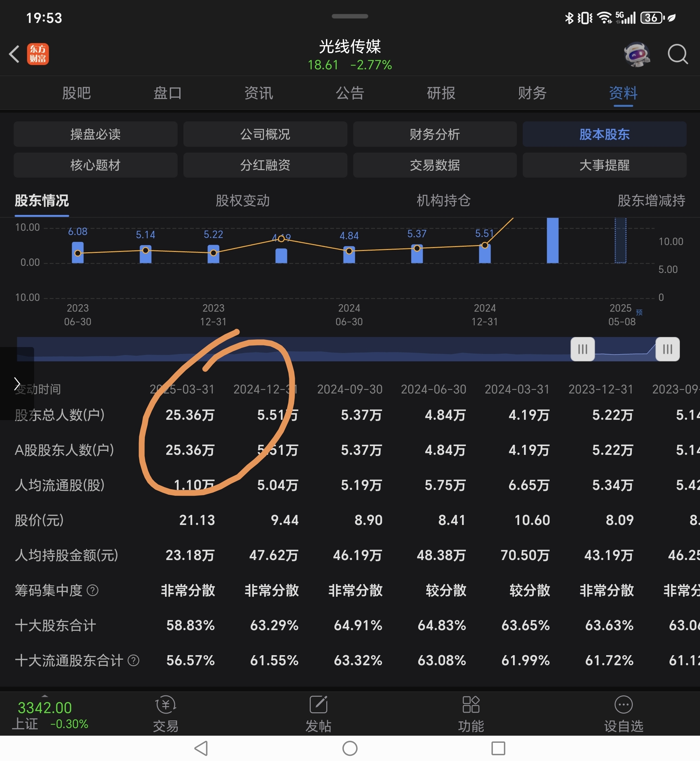
Task: Tap the 光线传媒 stock title
Action: tap(350, 47)
